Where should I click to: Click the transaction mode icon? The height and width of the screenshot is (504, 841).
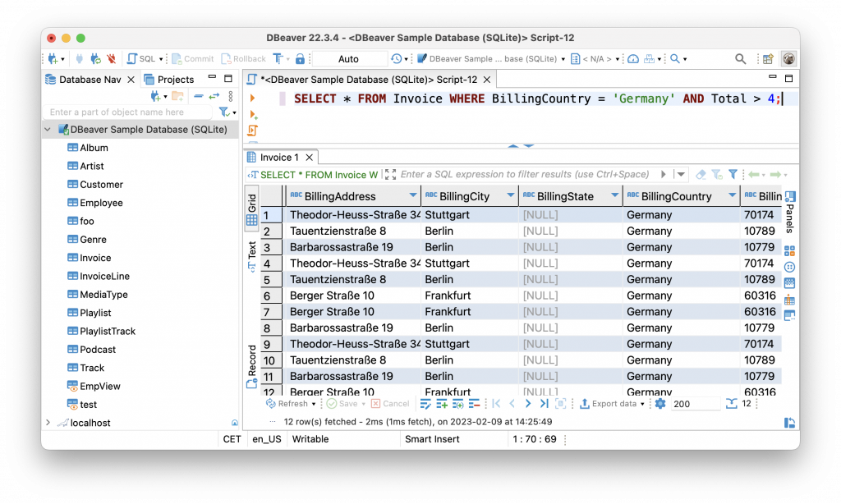click(278, 58)
